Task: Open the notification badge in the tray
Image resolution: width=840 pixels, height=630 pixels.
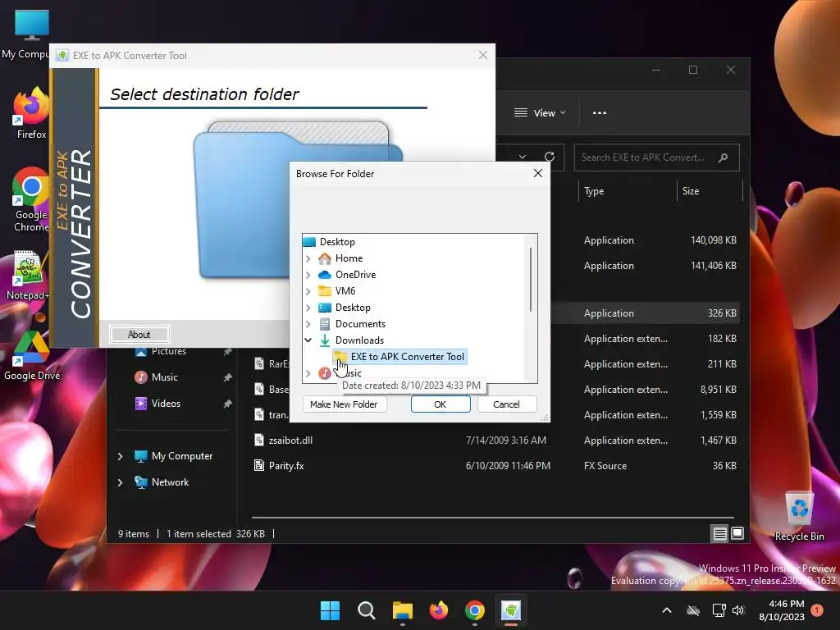Action: pos(817,609)
